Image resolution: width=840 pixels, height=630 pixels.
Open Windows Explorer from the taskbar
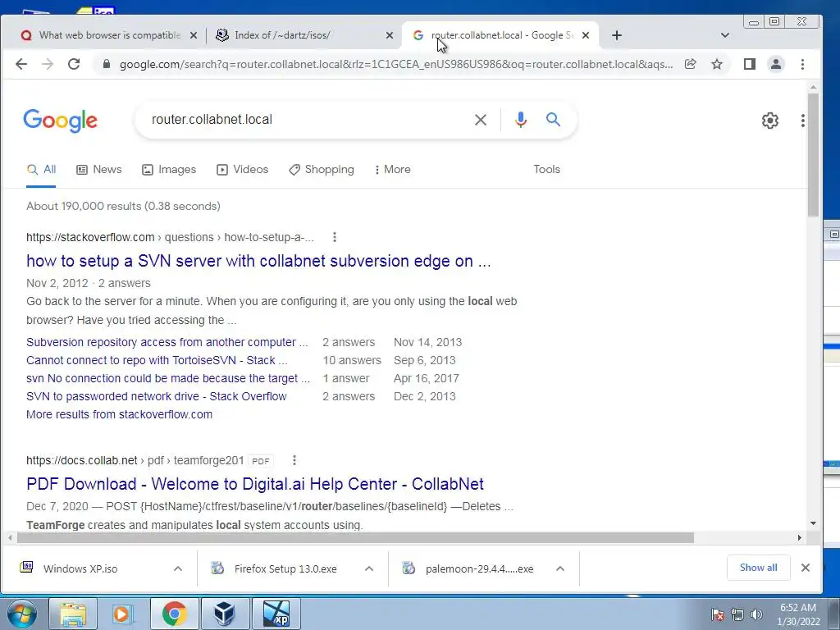(x=73, y=614)
